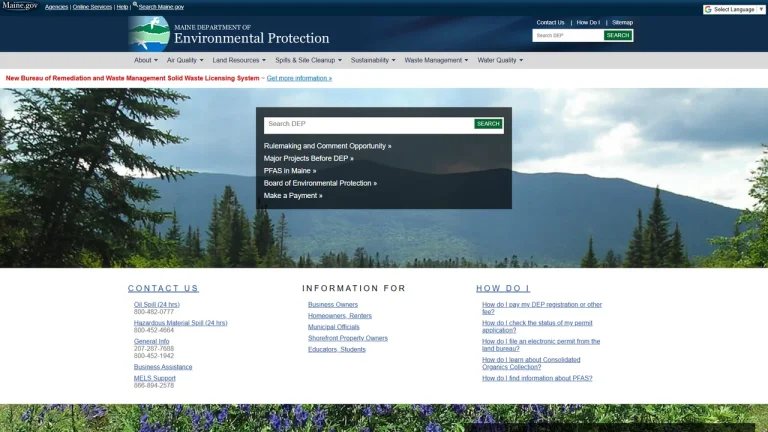Open General Info link

tap(151, 341)
